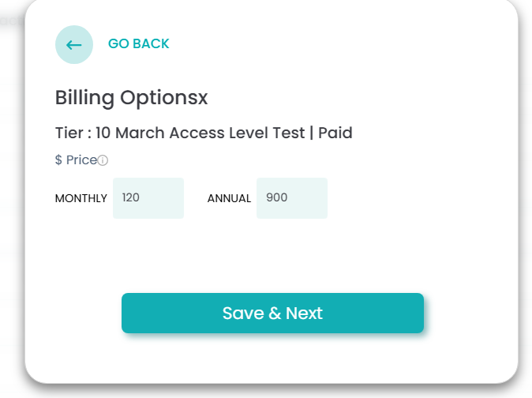Screen dimensions: 532x398
Task: Focus the Monthly price input field
Action: 148,198
